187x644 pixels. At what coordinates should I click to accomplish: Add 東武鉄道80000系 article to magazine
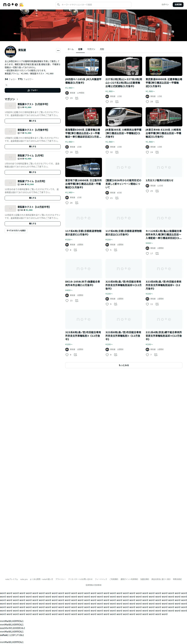click(x=157, y=102)
